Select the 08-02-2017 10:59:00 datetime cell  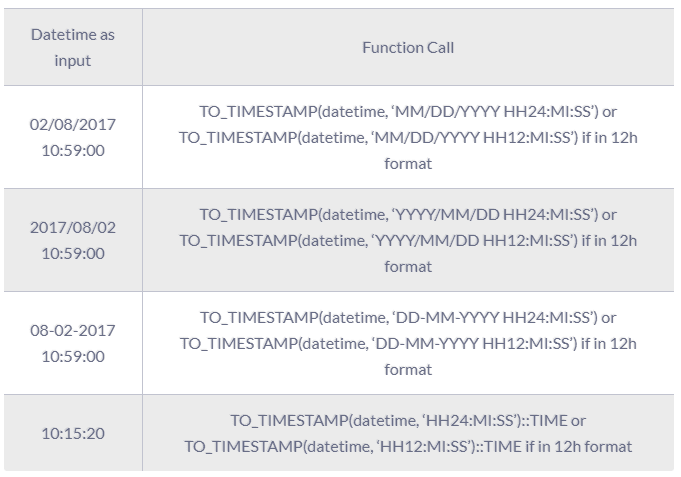(x=73, y=343)
